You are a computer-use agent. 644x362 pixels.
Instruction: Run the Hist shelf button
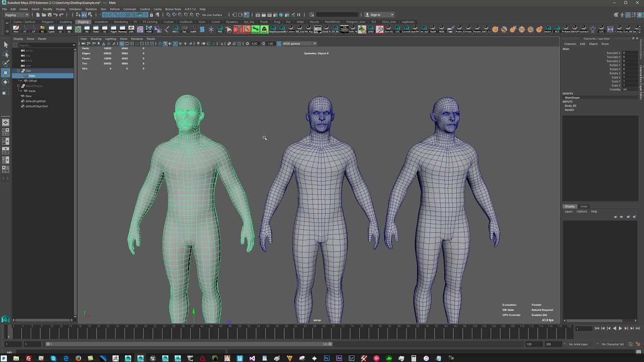click(x=16, y=30)
